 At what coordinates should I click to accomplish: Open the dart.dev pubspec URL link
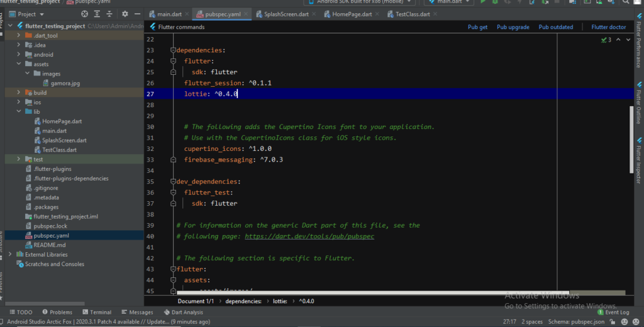click(x=309, y=236)
